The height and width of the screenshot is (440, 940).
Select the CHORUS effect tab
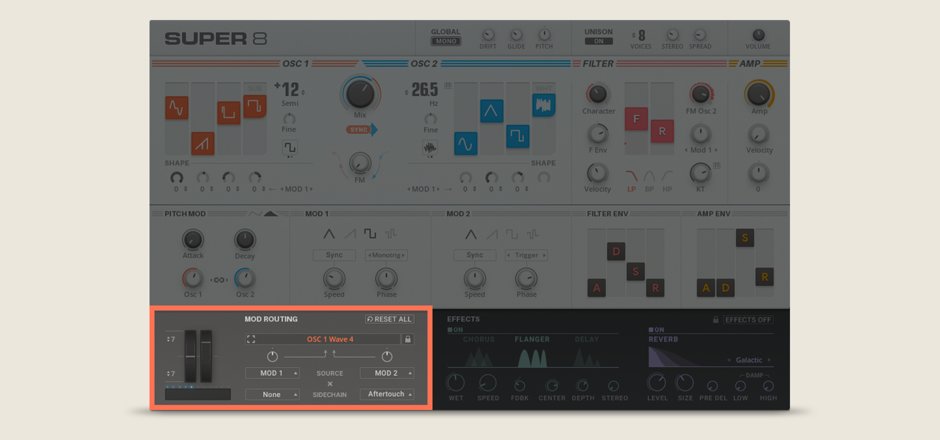click(478, 339)
